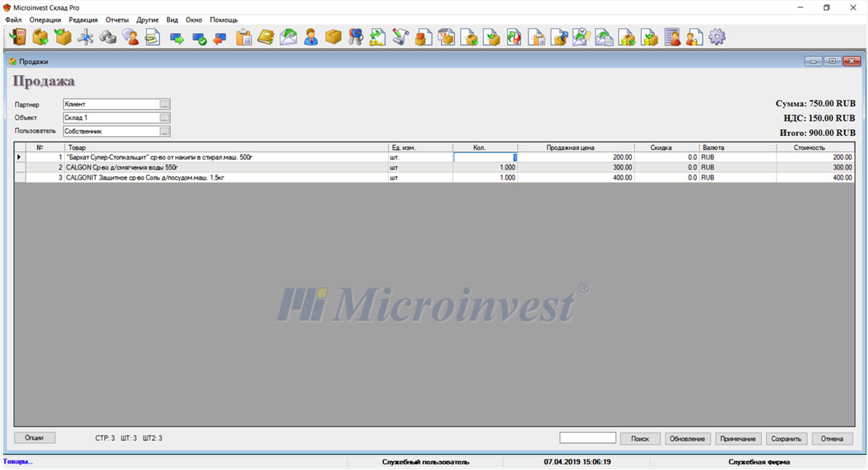Click the businessman in suit toolbar icon

tap(311, 37)
